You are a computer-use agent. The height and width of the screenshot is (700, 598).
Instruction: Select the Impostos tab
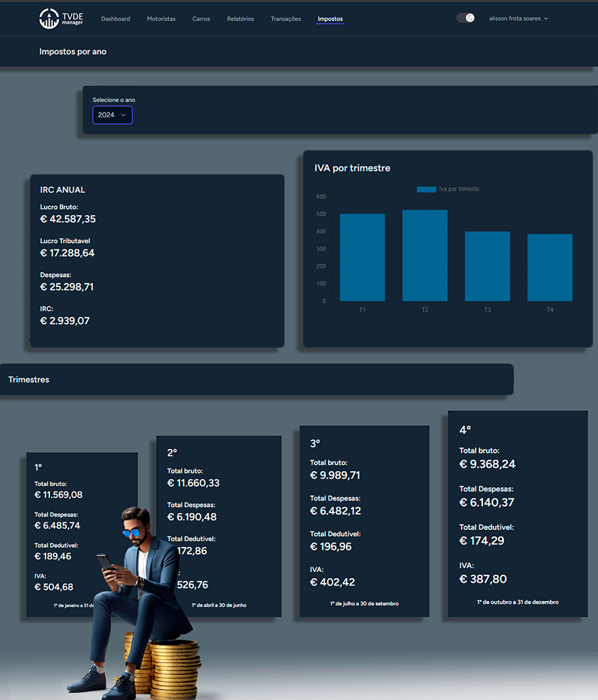coord(330,19)
